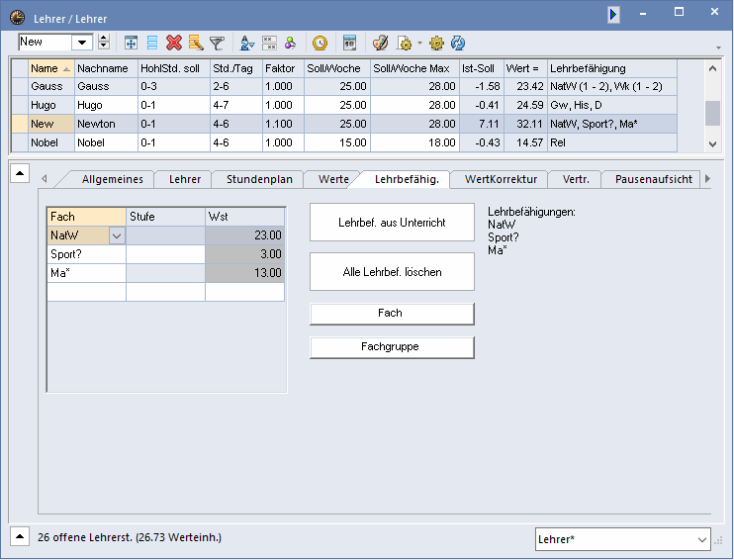Click the Fach column header in qualification grid

tap(86, 217)
